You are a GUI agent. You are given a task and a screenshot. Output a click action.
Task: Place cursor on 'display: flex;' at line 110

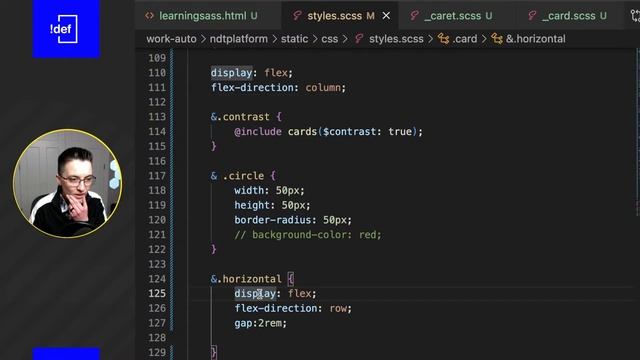click(x=252, y=73)
